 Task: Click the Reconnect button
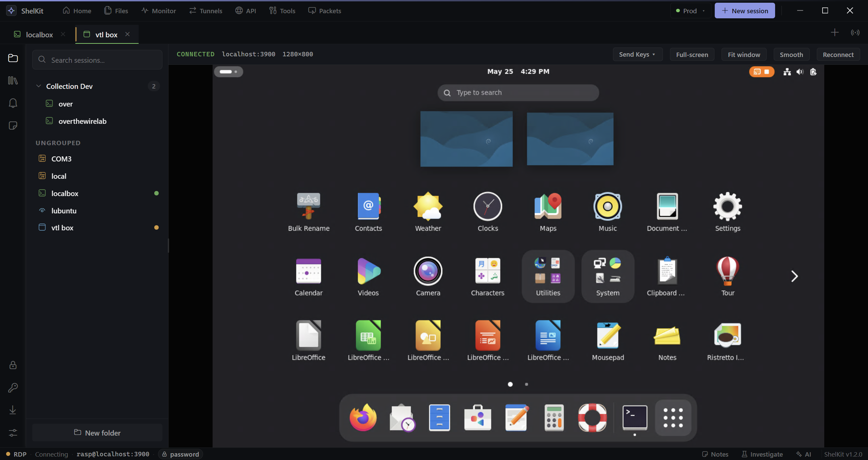click(x=838, y=54)
